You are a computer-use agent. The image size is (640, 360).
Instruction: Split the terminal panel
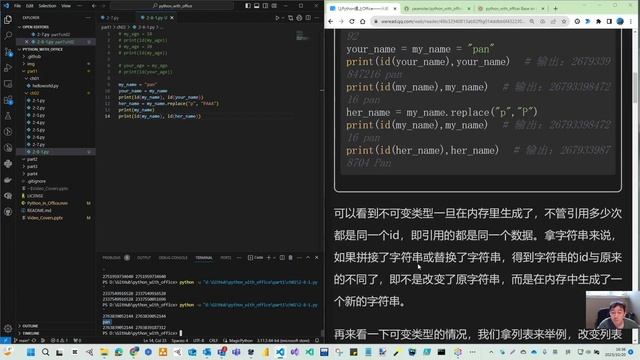pos(282,258)
